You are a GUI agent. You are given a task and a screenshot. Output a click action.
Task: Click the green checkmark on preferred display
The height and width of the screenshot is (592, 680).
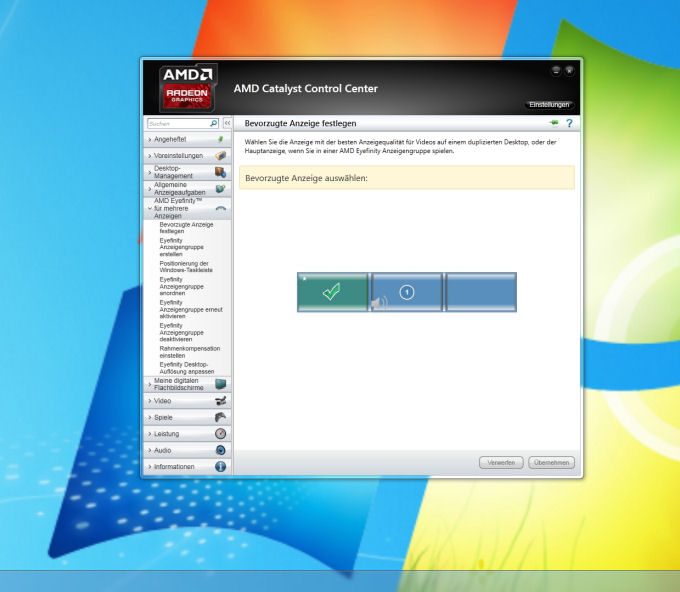pos(332,291)
